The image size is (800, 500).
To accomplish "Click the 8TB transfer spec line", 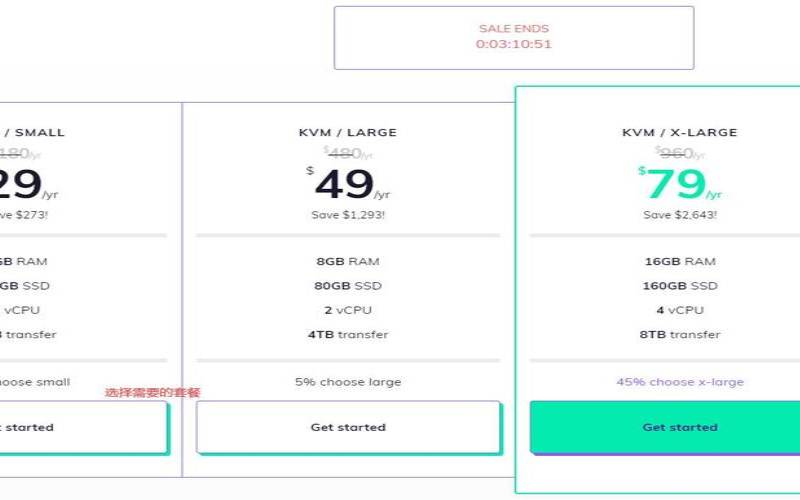I will click(680, 335).
